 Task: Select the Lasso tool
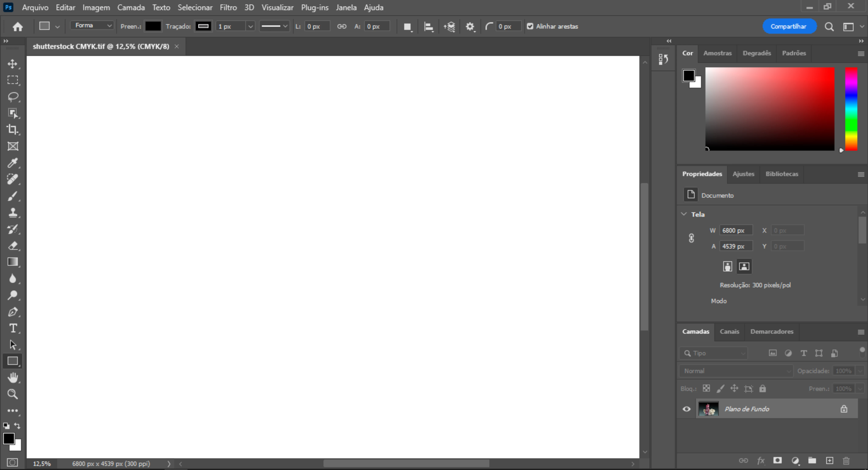[x=13, y=97]
